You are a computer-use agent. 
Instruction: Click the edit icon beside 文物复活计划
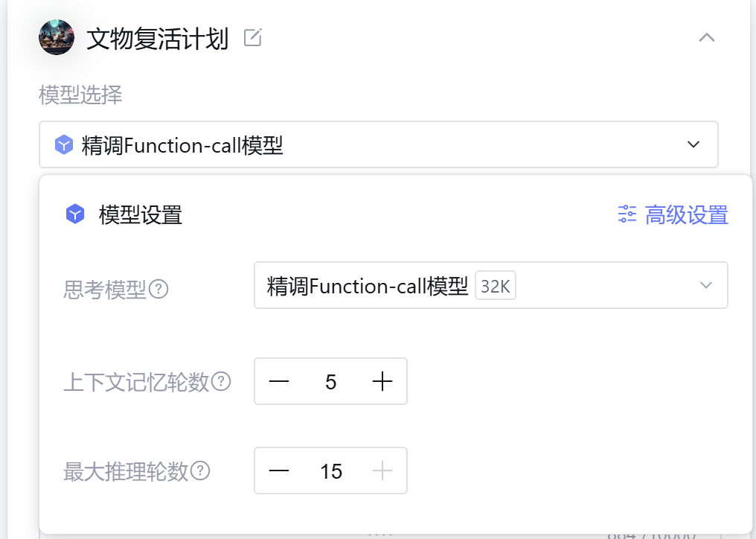click(x=253, y=37)
